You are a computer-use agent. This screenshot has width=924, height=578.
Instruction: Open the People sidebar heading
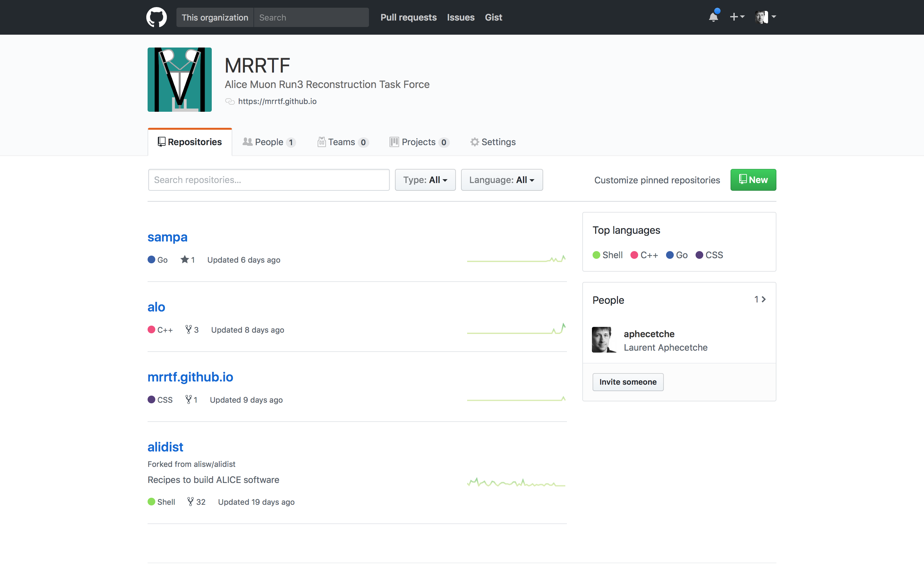coord(608,300)
